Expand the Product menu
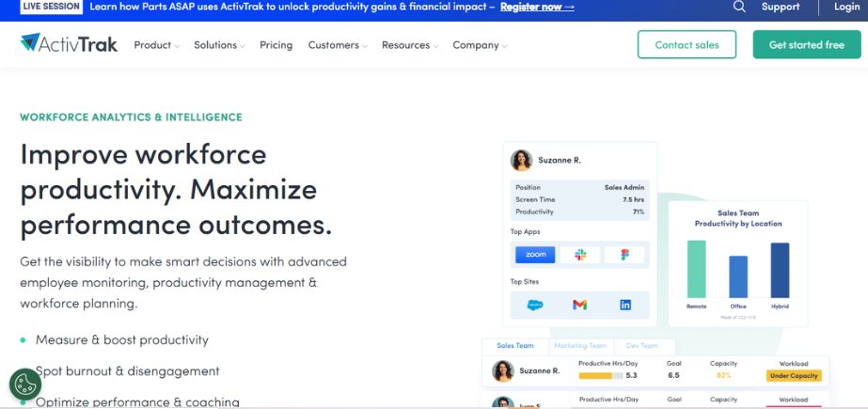 [157, 45]
